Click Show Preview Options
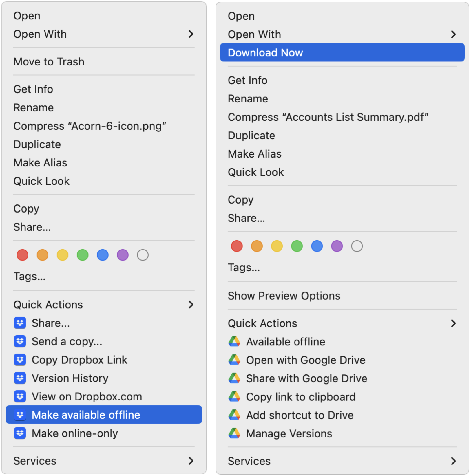This screenshot has width=471, height=476. pyautogui.click(x=284, y=296)
